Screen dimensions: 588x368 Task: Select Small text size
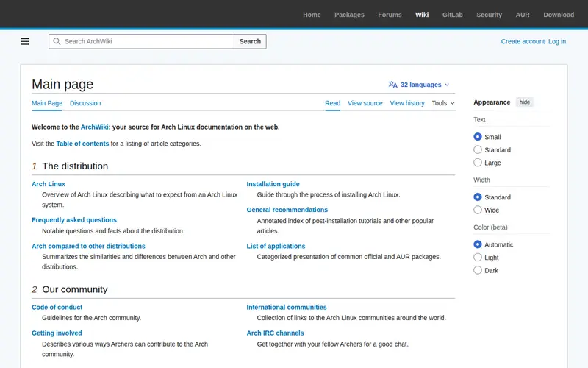point(477,137)
